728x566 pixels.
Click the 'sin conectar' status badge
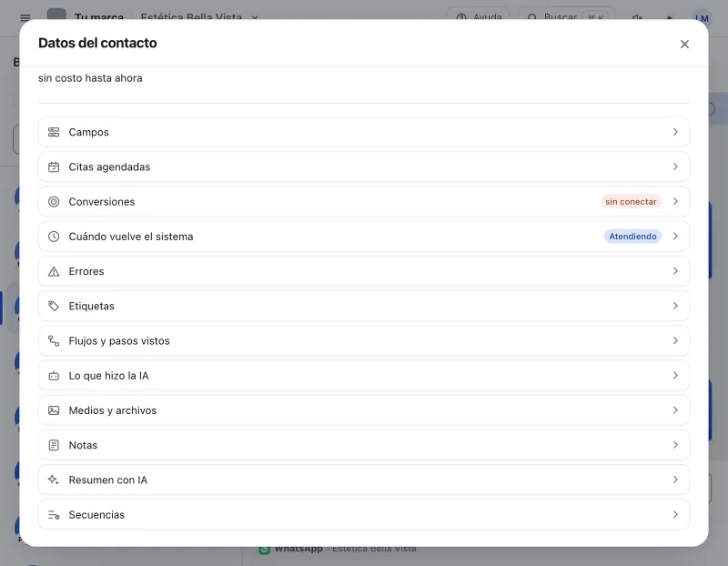(x=631, y=202)
